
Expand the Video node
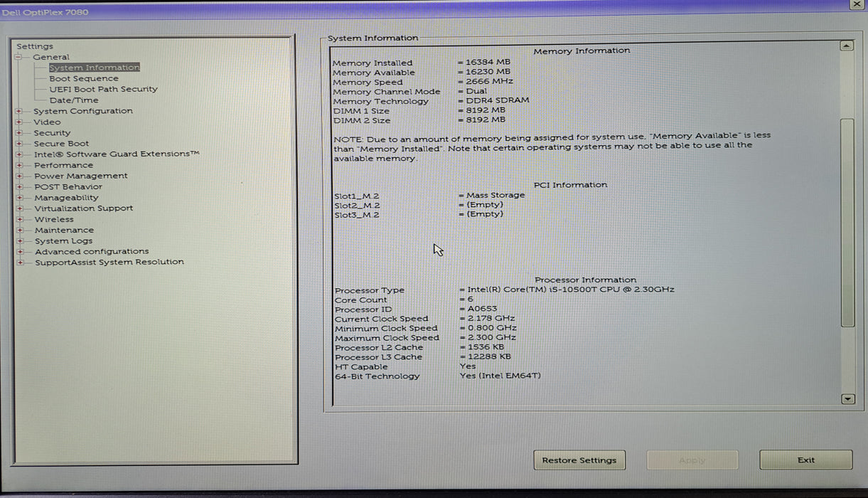click(19, 122)
